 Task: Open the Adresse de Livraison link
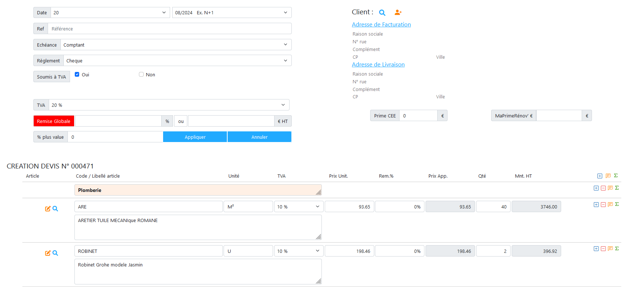pyautogui.click(x=378, y=64)
